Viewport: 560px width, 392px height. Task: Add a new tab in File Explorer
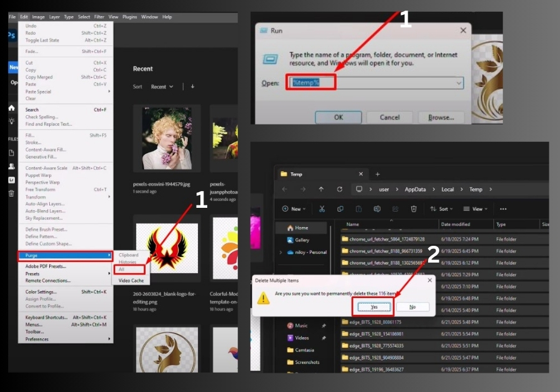tap(378, 174)
